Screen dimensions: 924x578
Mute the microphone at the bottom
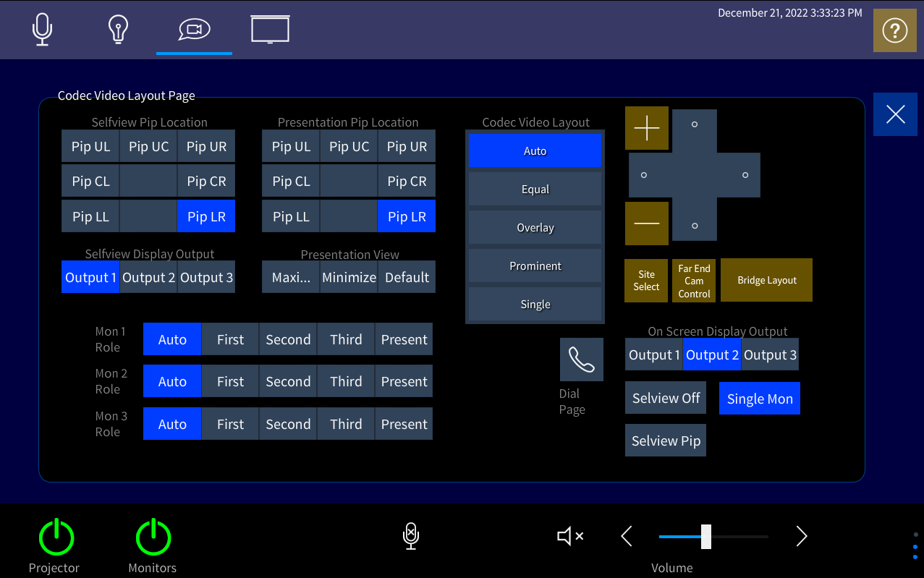[x=410, y=536]
